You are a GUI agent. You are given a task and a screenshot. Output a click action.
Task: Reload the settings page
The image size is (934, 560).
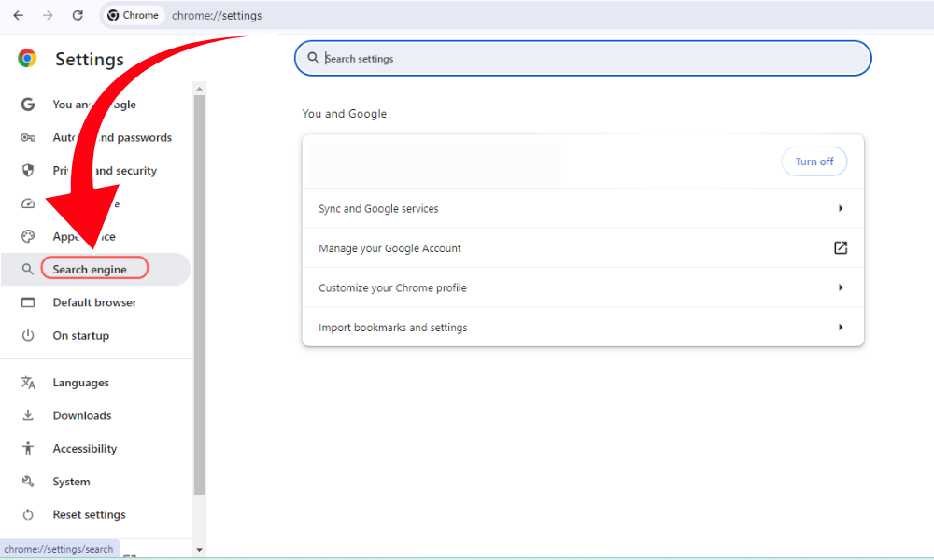click(x=78, y=15)
